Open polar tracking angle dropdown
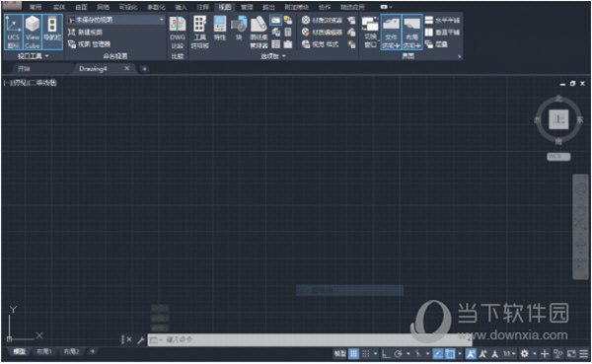 [407, 354]
